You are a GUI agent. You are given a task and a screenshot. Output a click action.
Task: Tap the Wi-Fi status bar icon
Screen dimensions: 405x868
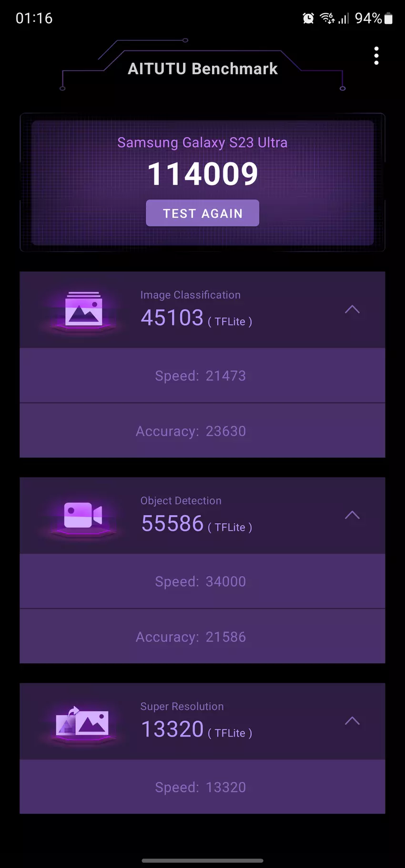[x=327, y=18]
